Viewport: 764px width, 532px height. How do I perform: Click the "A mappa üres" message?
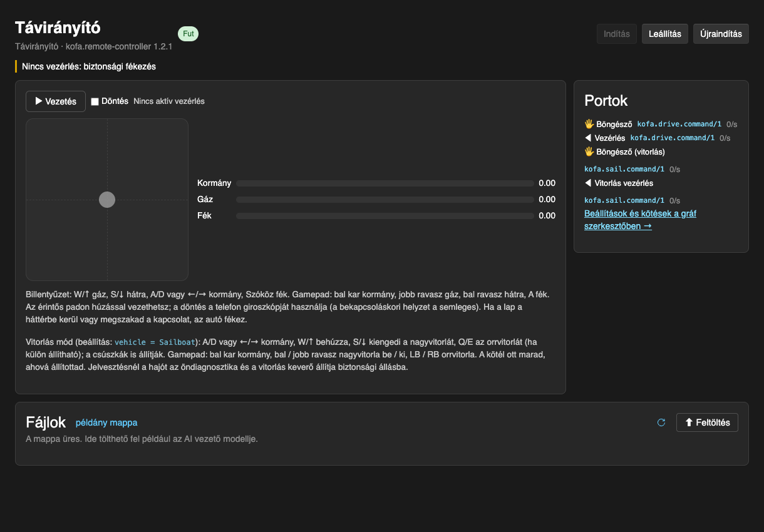(x=142, y=439)
